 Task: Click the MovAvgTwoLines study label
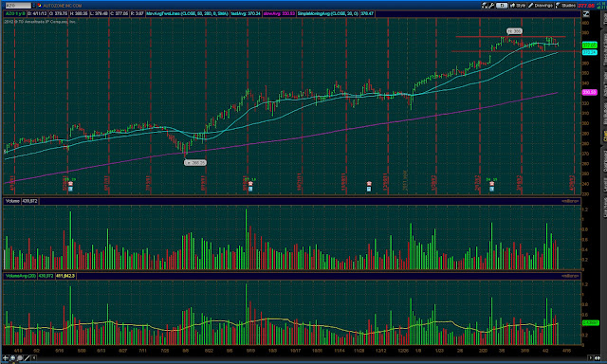pyautogui.click(x=188, y=13)
